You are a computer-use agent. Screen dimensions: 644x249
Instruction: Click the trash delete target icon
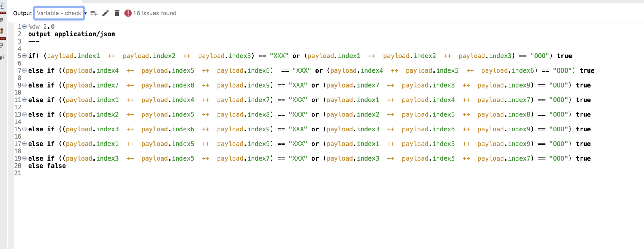click(x=117, y=13)
